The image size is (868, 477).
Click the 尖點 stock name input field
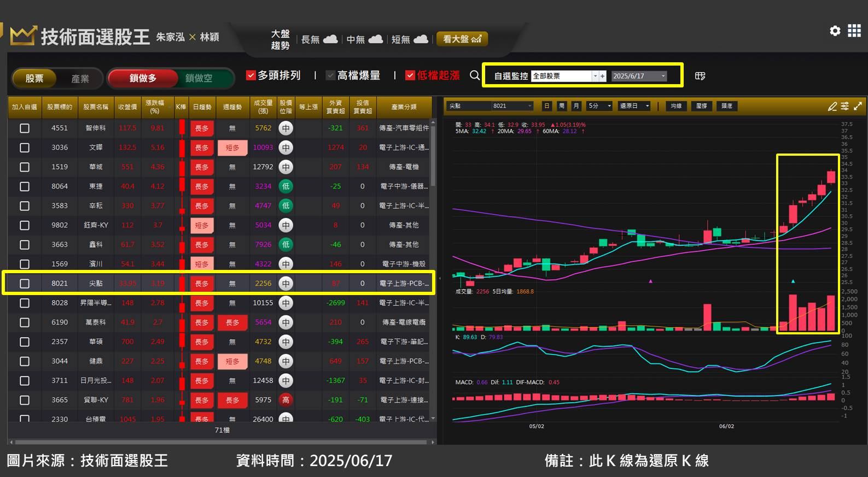469,106
